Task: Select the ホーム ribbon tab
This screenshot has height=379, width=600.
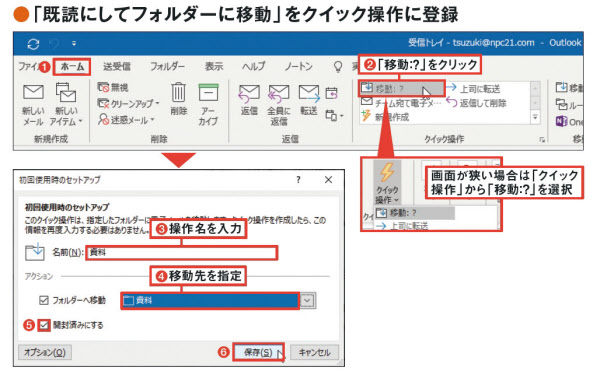Action: coord(72,67)
